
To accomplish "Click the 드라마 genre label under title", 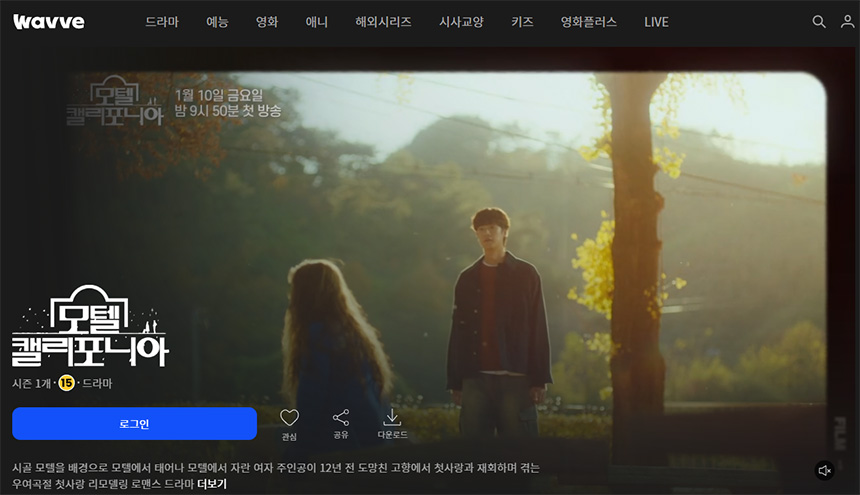I will click(x=97, y=383).
